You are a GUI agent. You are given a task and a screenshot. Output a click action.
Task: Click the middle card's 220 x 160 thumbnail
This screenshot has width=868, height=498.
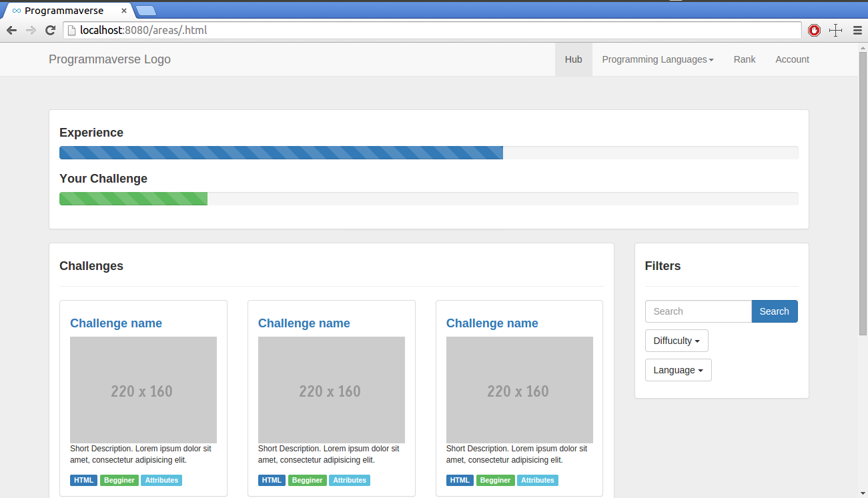pyautogui.click(x=332, y=390)
